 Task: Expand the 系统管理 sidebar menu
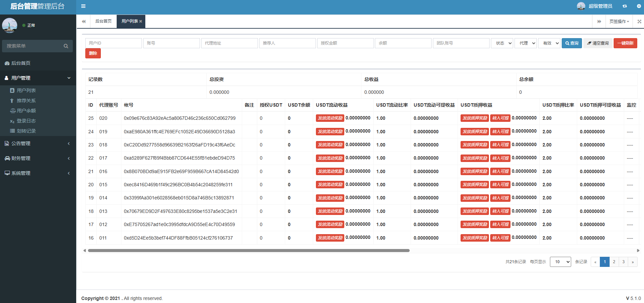pyautogui.click(x=38, y=173)
